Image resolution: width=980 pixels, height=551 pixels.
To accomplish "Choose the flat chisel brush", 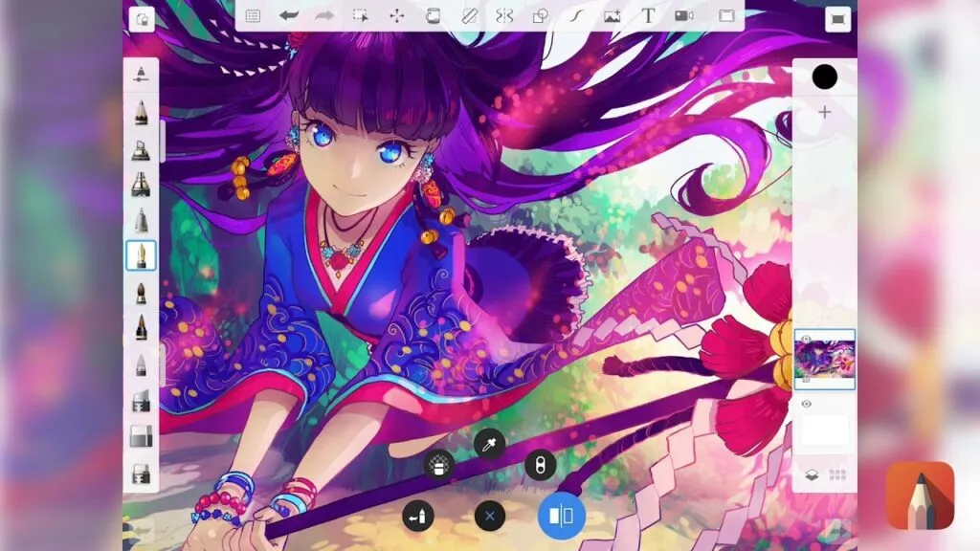I will coord(142,401).
